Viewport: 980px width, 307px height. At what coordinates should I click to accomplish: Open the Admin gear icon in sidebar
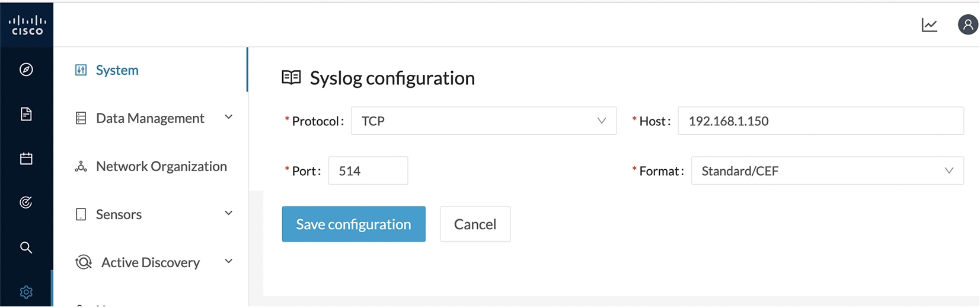26,292
